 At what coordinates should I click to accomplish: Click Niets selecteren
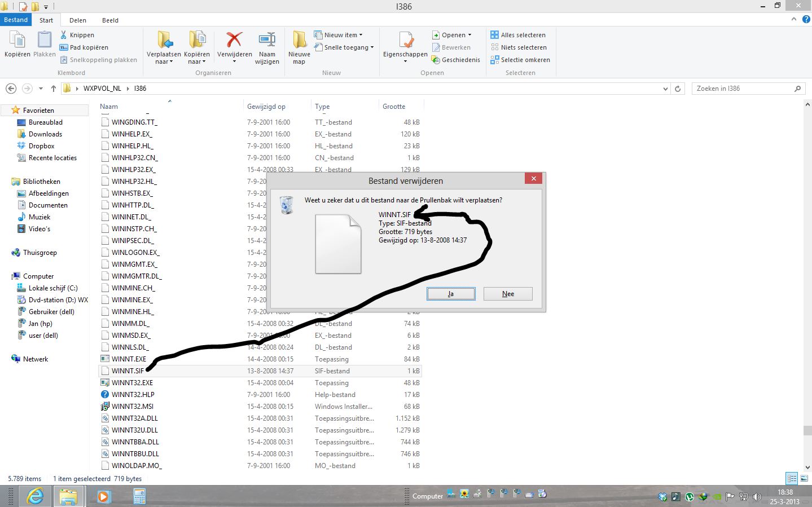519,47
